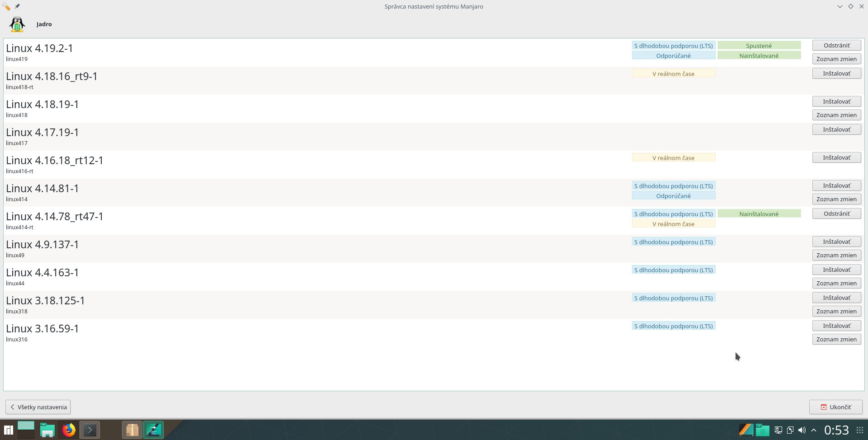Remove Linux 4.19.2-1 with Odstrániť
The width and height of the screenshot is (868, 440).
837,45
